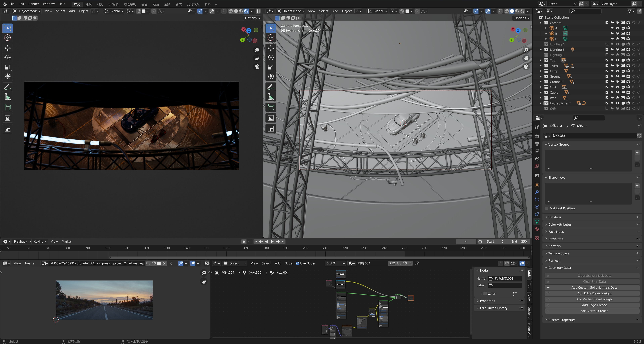The height and width of the screenshot is (344, 644).
Task: Open the Object Mode dropdown in left viewport
Action: tap(27, 11)
